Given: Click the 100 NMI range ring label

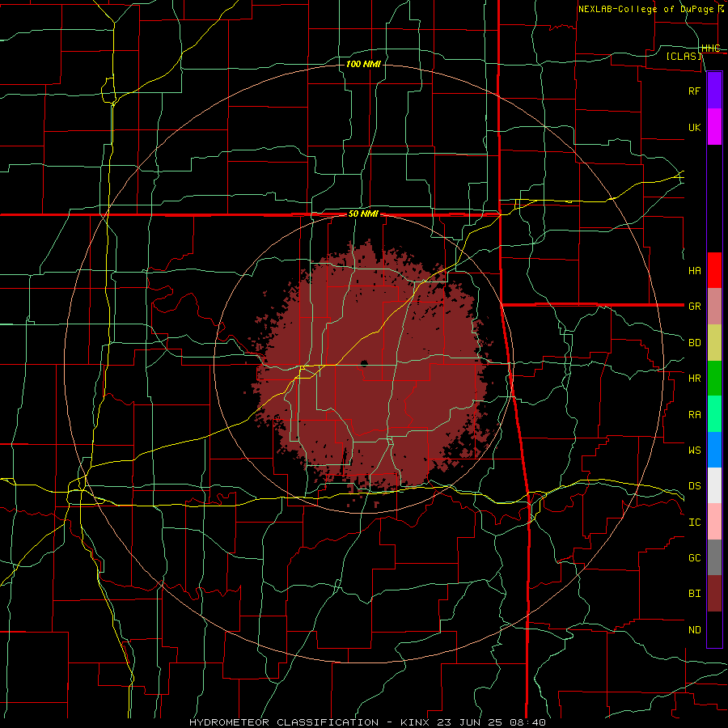Looking at the screenshot, I should click(363, 64).
